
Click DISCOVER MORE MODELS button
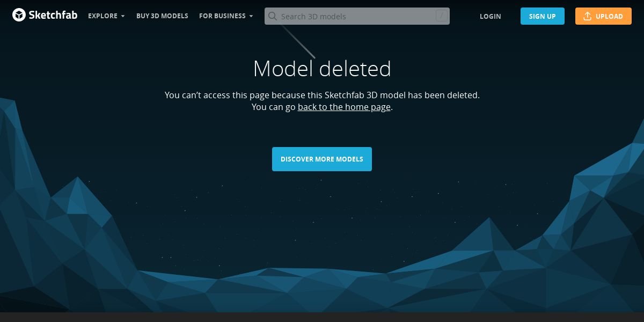click(x=322, y=159)
